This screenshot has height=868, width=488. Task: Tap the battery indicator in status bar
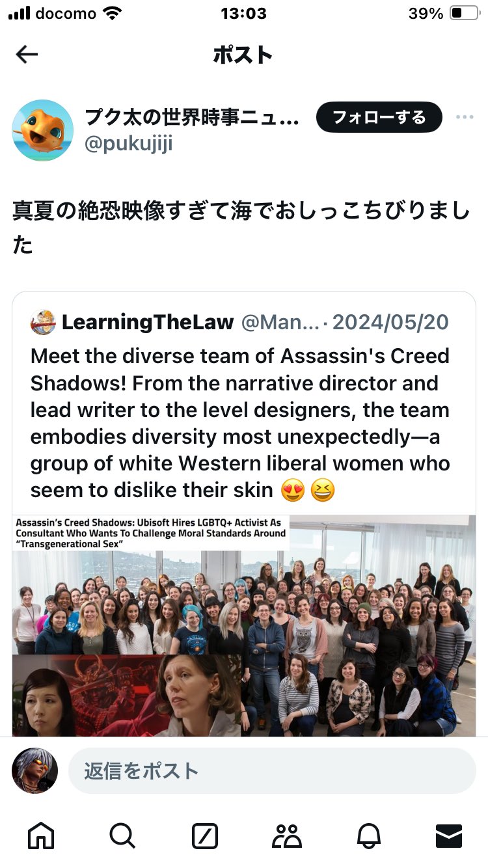point(465,13)
